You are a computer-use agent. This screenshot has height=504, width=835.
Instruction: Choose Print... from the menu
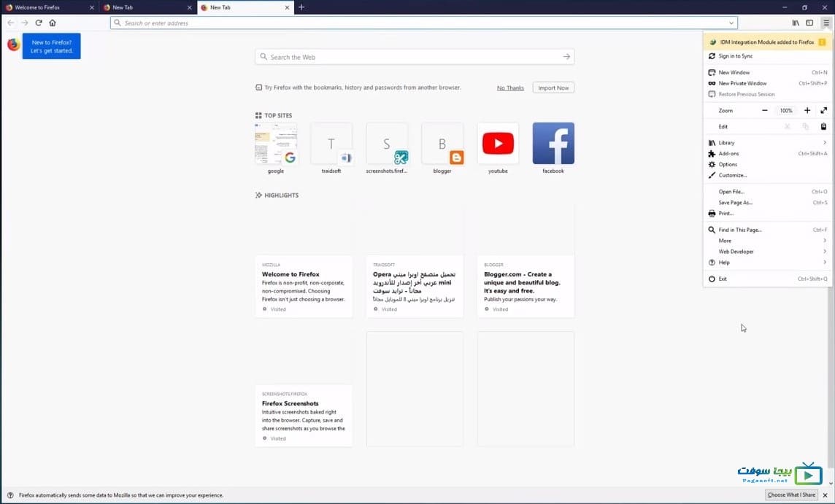click(x=767, y=214)
